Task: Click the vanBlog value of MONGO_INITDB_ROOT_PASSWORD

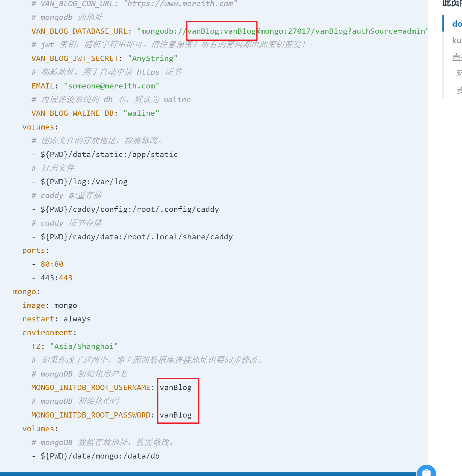Action: click(x=176, y=415)
